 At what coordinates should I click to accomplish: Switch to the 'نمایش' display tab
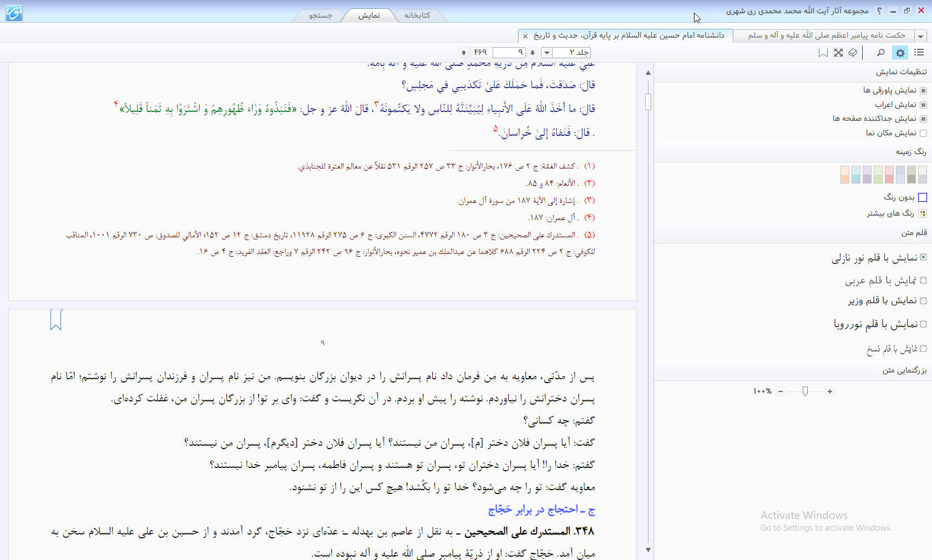(369, 16)
